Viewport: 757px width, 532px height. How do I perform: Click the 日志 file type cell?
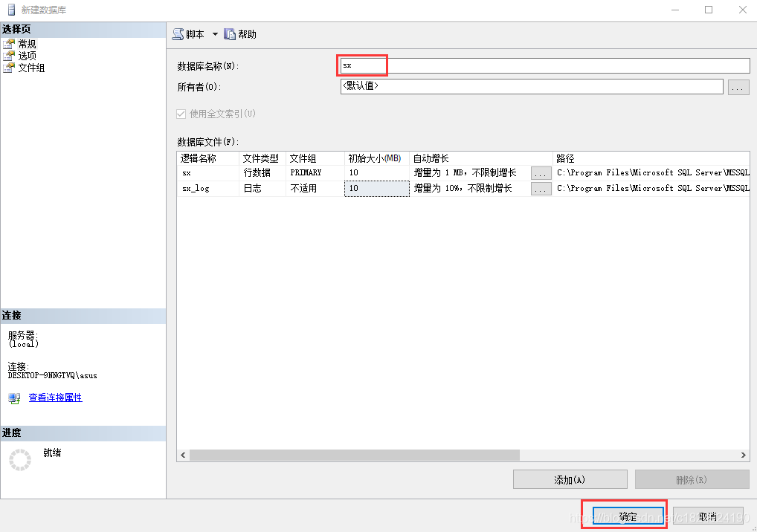[x=262, y=188]
